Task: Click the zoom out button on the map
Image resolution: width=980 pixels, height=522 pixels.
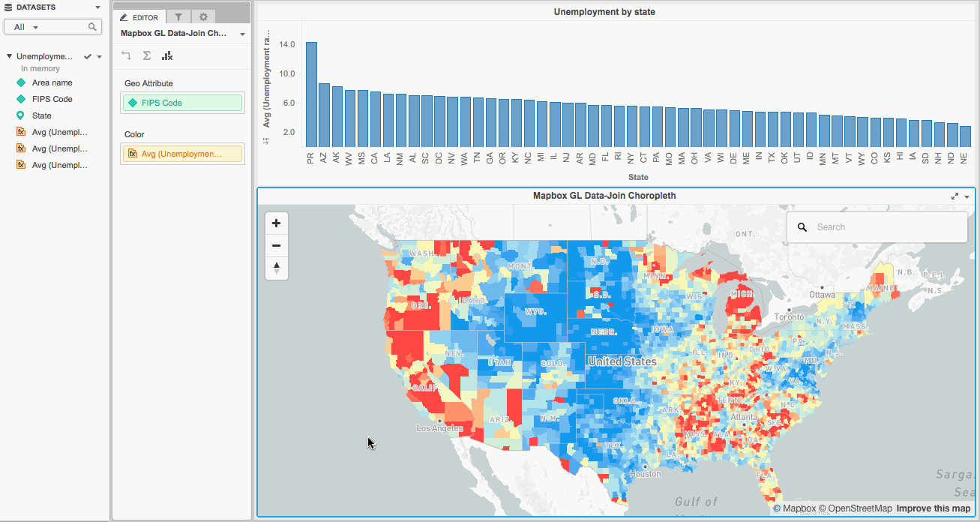Action: 276,245
